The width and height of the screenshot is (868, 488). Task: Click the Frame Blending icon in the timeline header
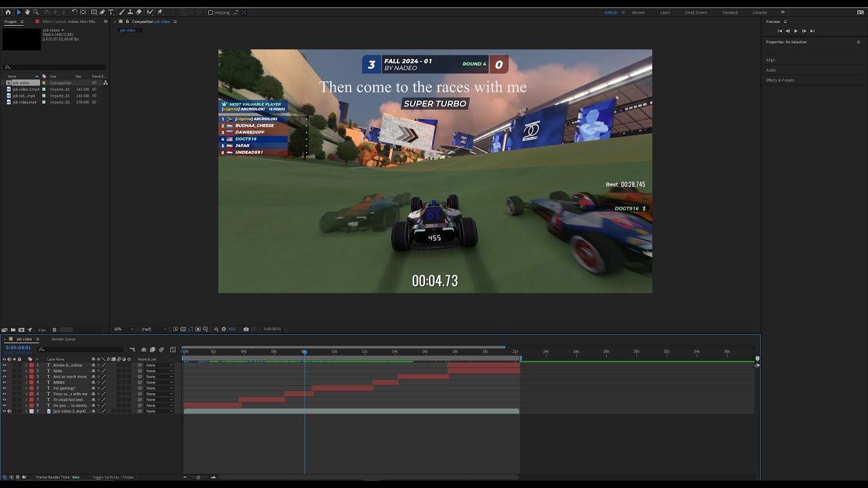pos(153,350)
